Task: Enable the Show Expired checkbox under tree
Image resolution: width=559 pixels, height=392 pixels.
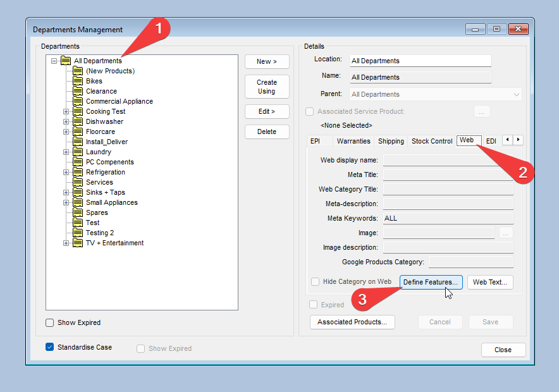Action: click(50, 322)
